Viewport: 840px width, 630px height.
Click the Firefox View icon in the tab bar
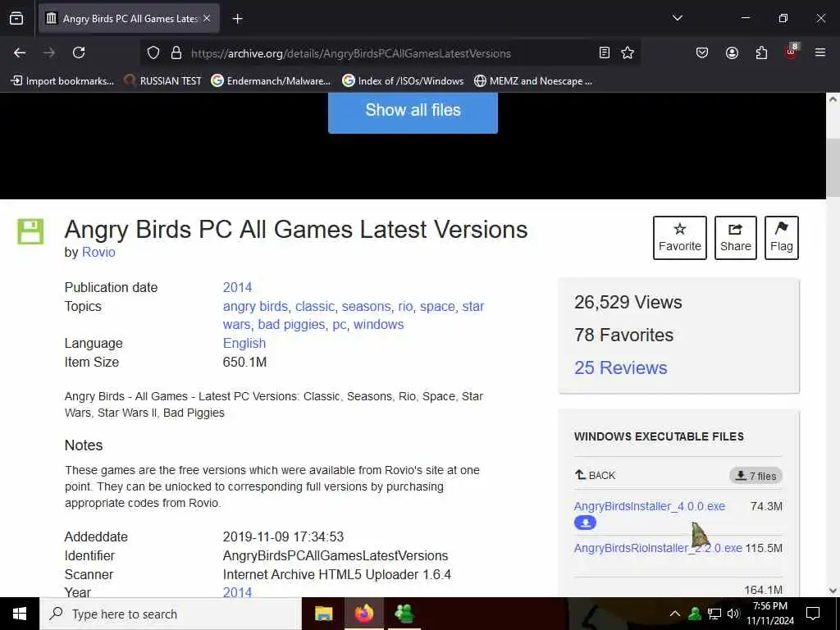(16, 18)
